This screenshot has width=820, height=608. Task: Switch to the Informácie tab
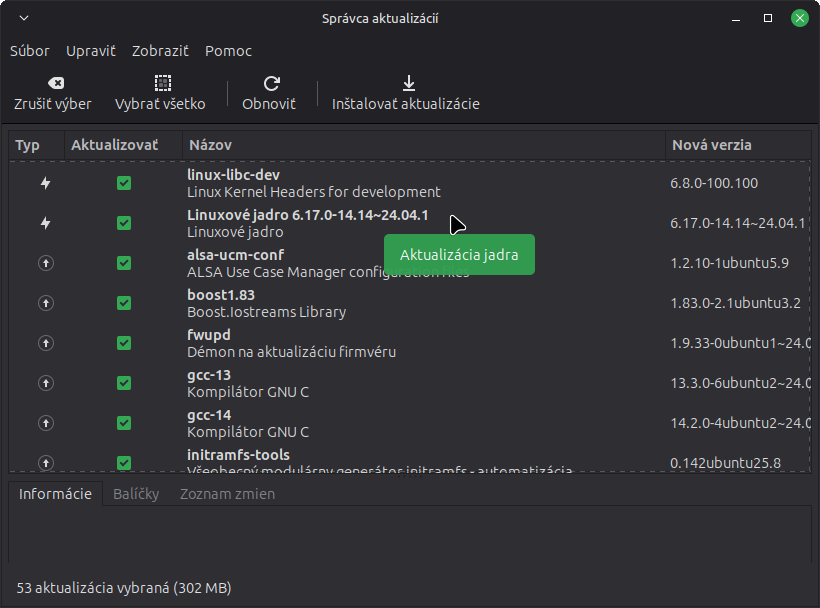tap(55, 494)
